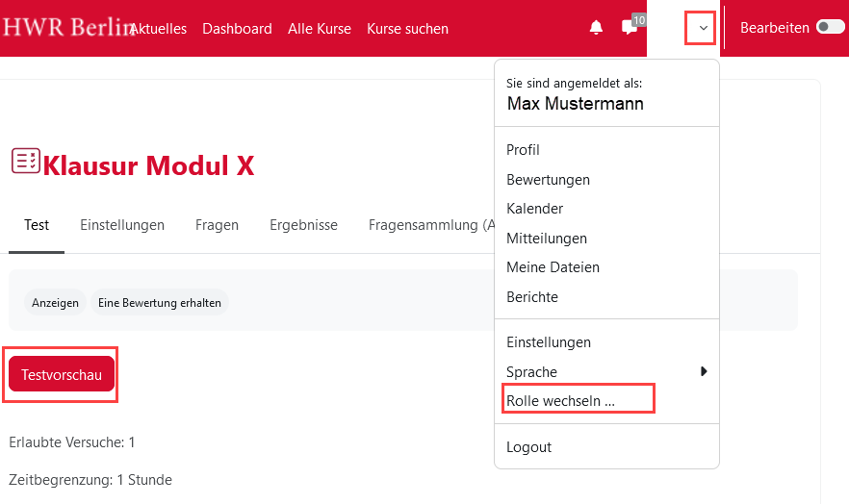Switch to the Einstellungen tab

[122, 225]
